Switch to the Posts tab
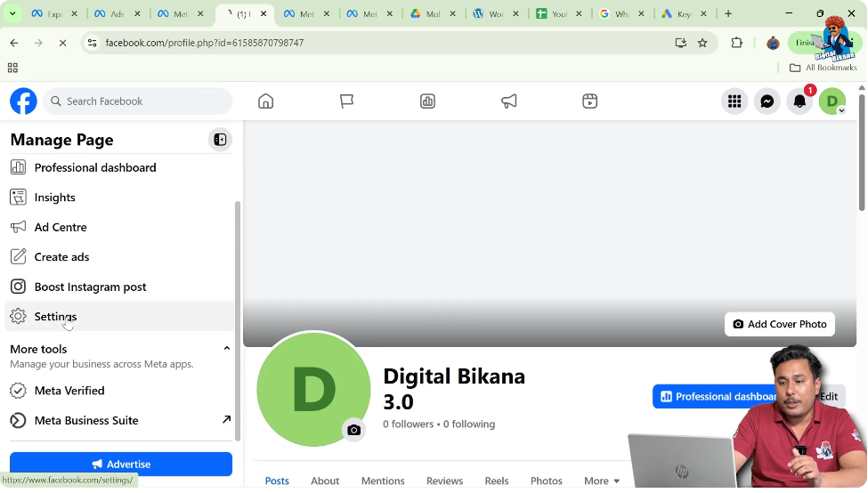Viewport: 868px width, 493px height. 277,481
